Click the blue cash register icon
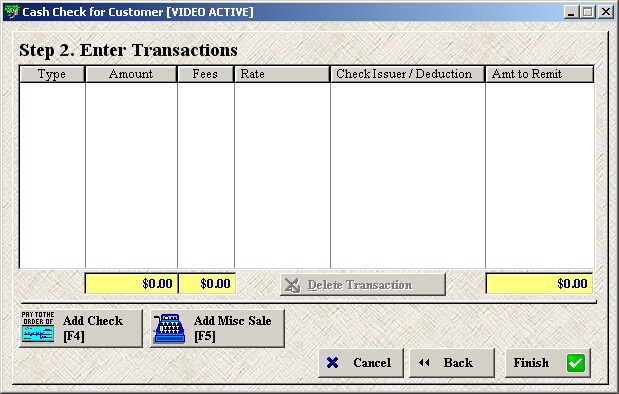 170,328
